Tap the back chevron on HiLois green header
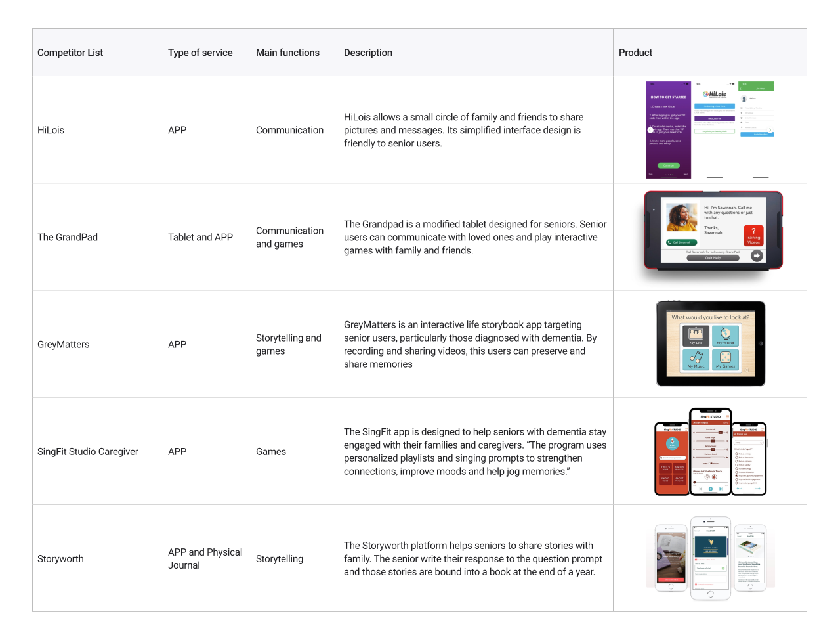 (741, 89)
